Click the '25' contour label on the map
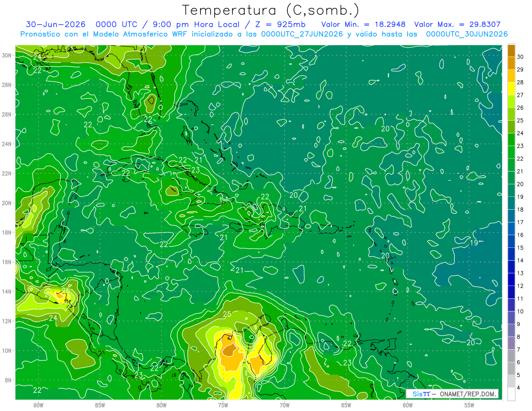 point(227,314)
